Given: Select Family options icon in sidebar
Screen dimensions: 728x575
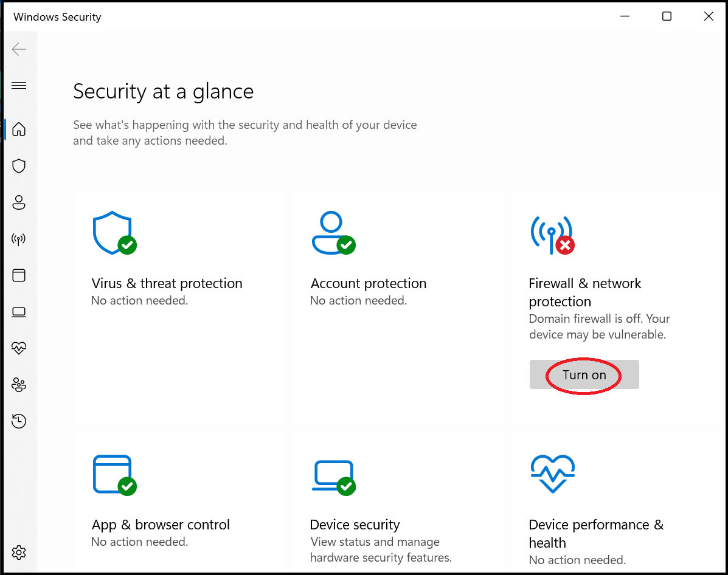Looking at the screenshot, I should coord(19,385).
